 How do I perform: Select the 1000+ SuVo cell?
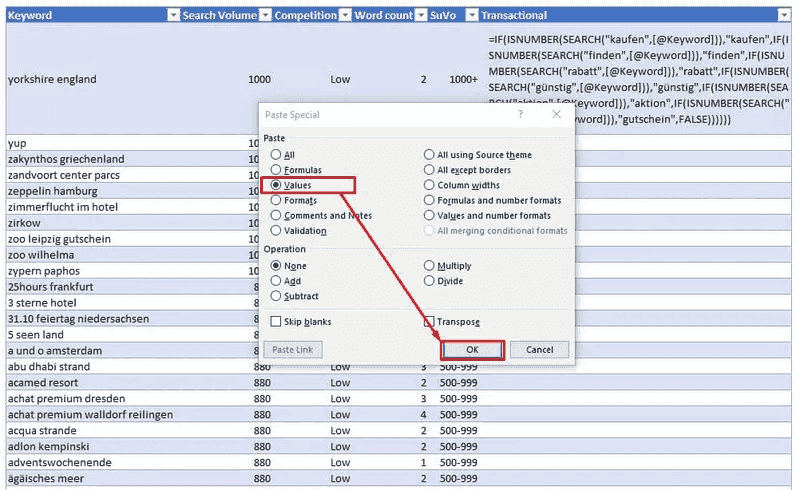pos(463,79)
